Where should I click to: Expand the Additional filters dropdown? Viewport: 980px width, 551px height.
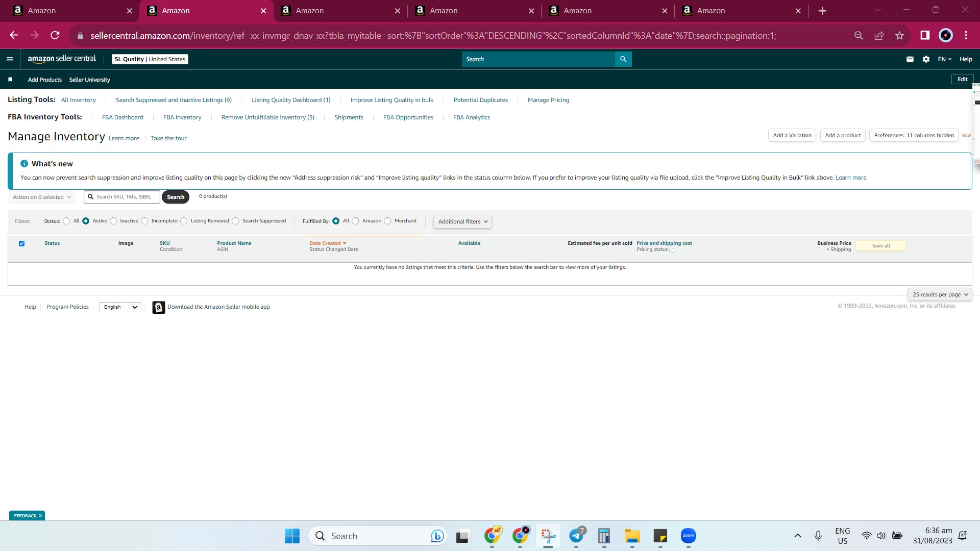click(462, 221)
